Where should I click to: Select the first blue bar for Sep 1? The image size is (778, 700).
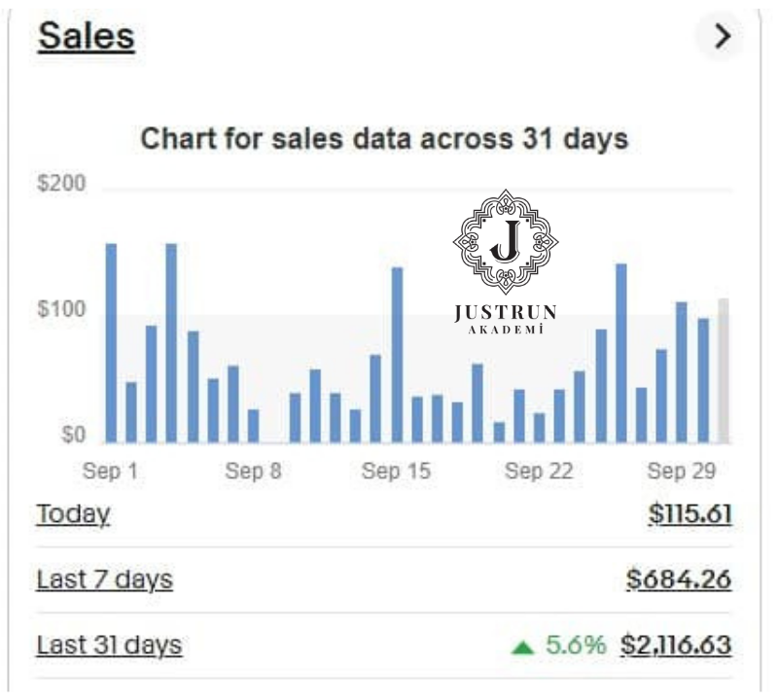pyautogui.click(x=111, y=342)
